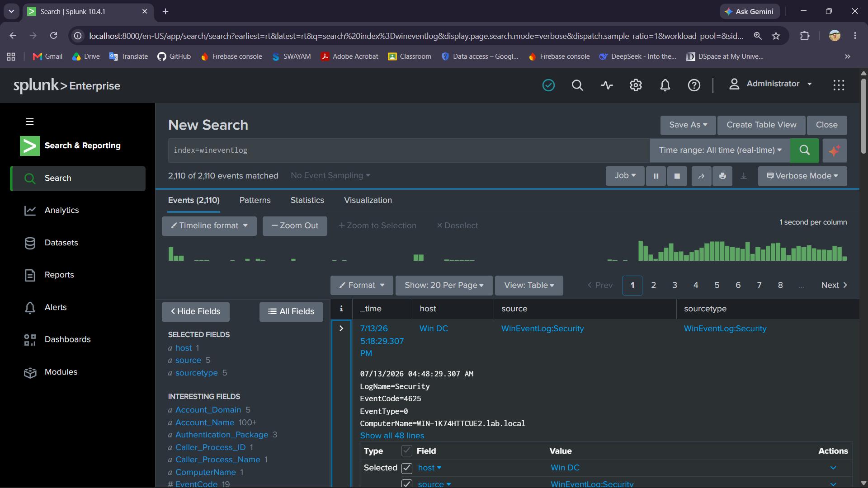Open the Administrator user menu
Viewport: 868px width, 488px height.
770,84
